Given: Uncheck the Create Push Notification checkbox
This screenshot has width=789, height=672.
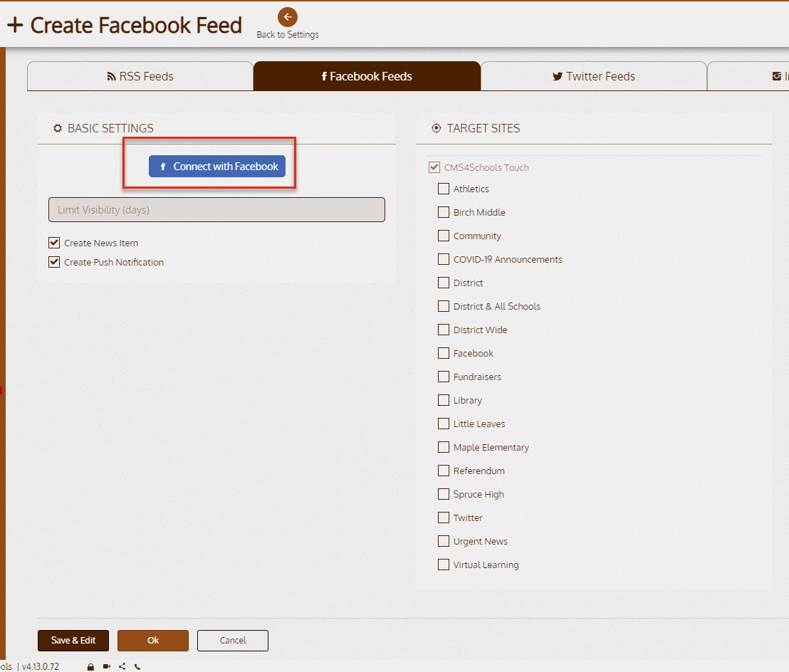Looking at the screenshot, I should pos(54,262).
